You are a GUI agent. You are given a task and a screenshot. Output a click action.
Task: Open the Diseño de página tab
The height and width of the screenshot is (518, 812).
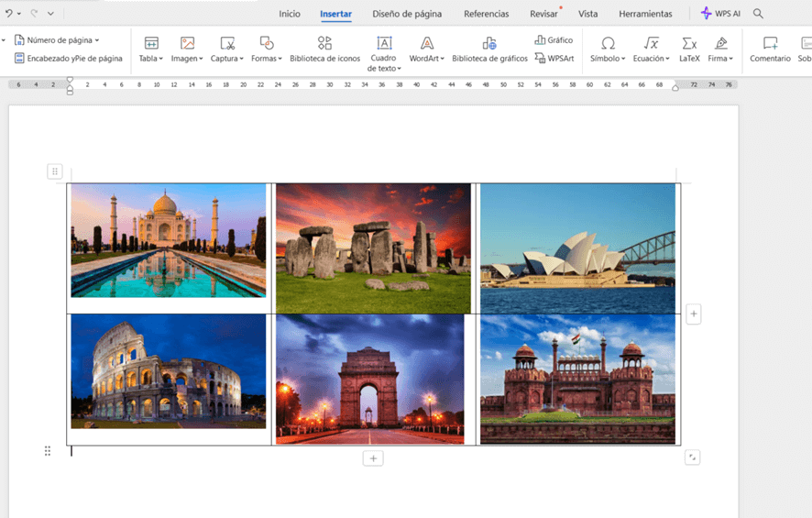click(x=407, y=14)
